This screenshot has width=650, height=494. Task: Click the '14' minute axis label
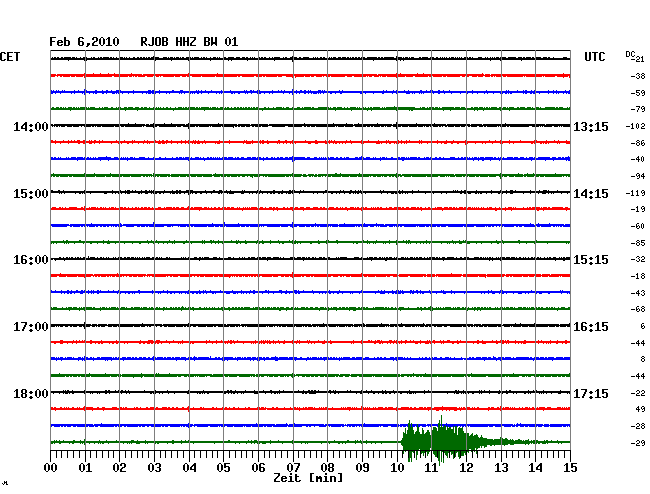(536, 468)
